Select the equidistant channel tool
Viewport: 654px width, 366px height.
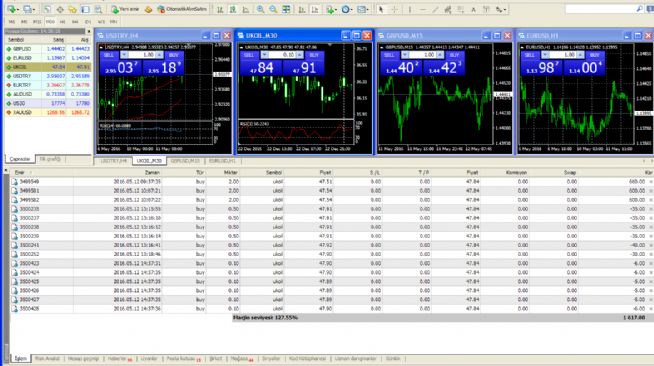tap(448, 9)
